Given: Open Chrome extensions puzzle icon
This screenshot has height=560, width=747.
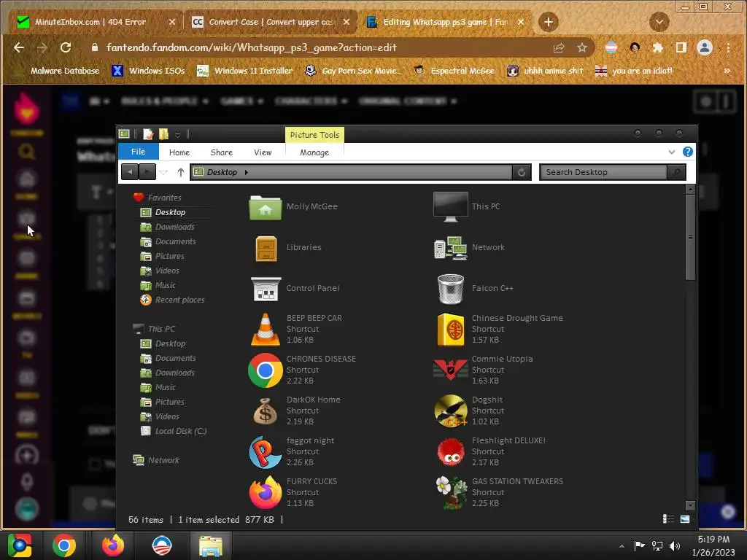Looking at the screenshot, I should tap(658, 47).
